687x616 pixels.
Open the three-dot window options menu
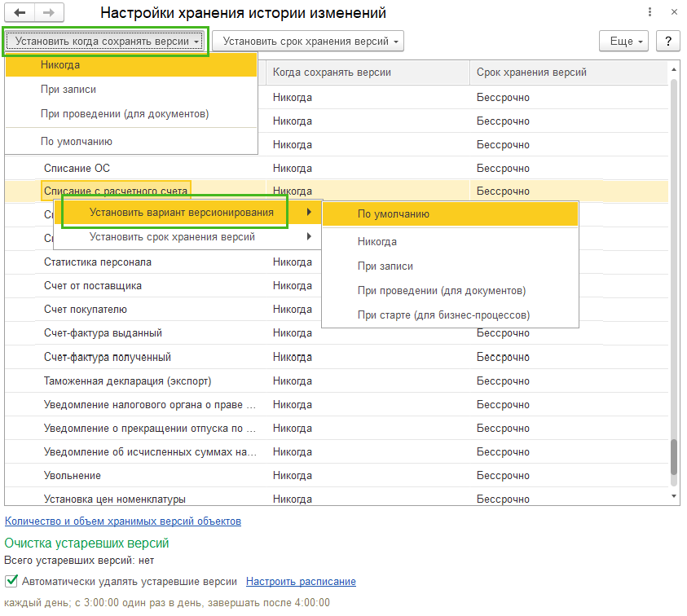(650, 12)
